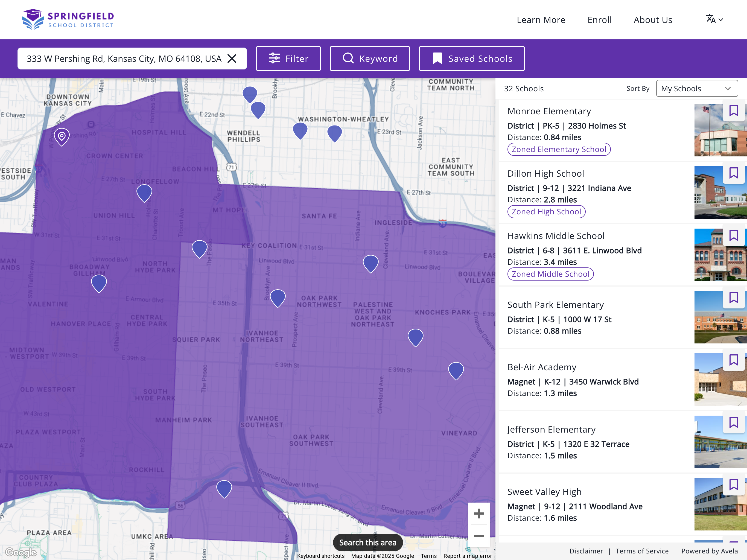The width and height of the screenshot is (747, 560).
Task: Click the map marker near Knoches Park
Action: [x=415, y=337]
